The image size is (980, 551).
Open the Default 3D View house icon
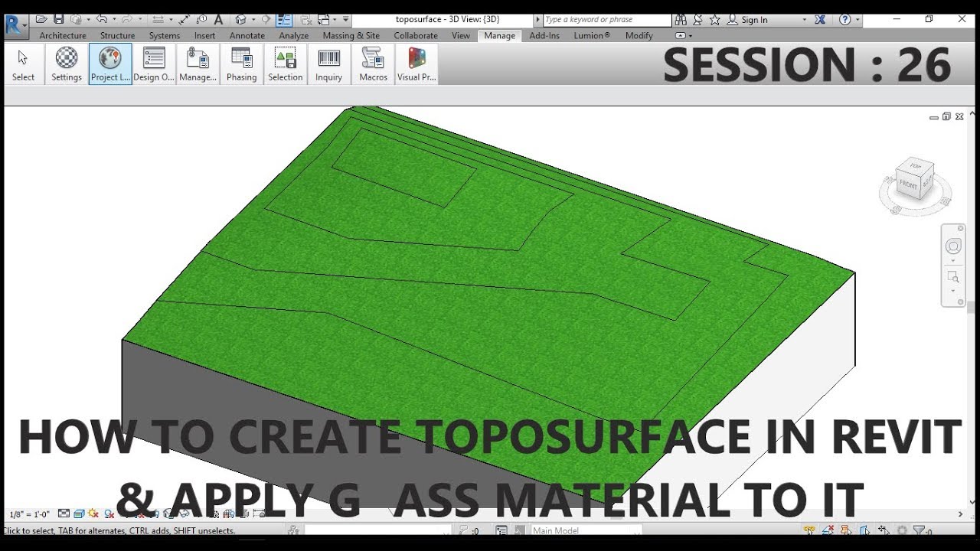(241, 19)
